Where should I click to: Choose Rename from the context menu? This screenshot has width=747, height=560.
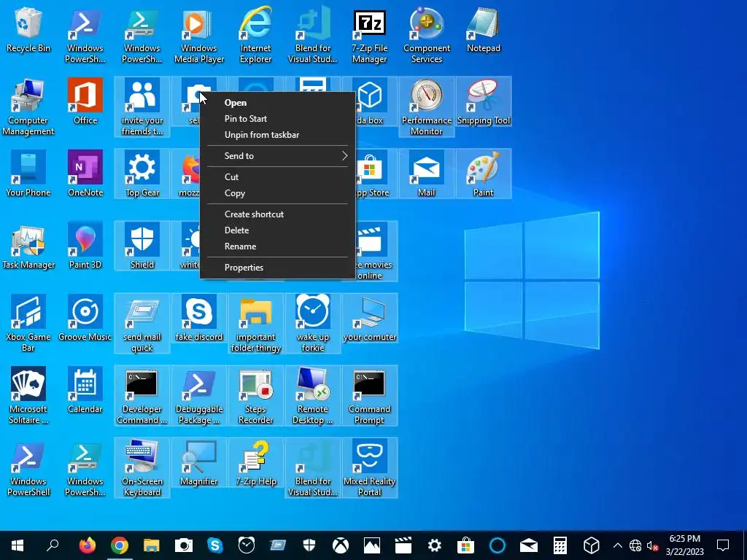[x=278, y=246]
